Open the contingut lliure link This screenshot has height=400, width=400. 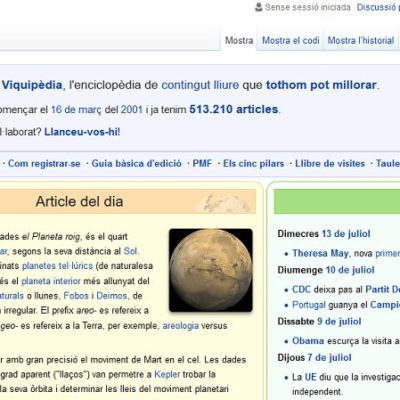(x=200, y=85)
